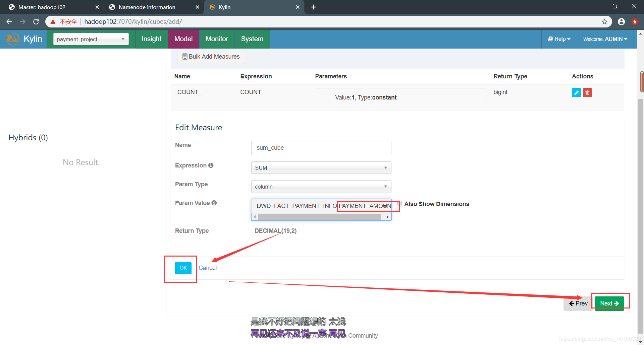Screen dimensions: 644x345
Task: Go to the Insight tab
Action: click(152, 39)
